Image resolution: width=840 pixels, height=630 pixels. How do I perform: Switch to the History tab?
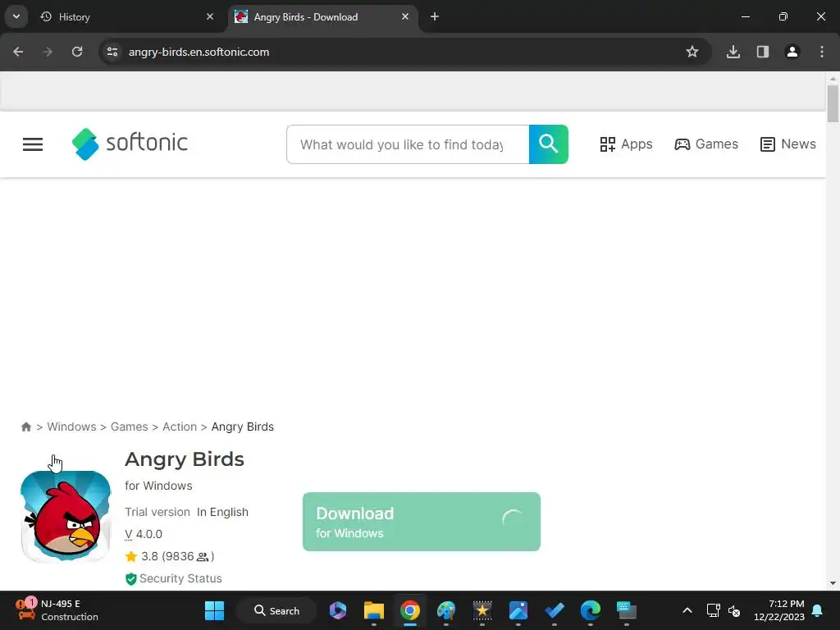coord(127,17)
